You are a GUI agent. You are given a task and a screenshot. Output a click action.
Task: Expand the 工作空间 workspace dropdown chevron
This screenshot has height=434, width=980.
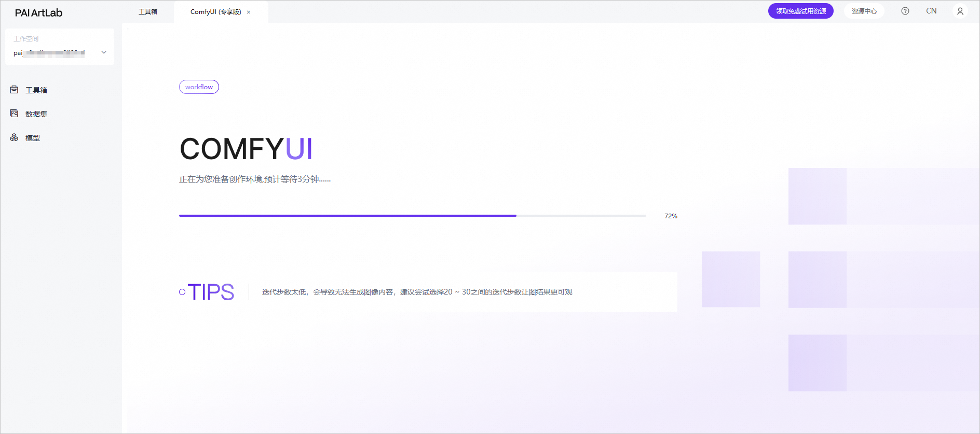click(104, 52)
